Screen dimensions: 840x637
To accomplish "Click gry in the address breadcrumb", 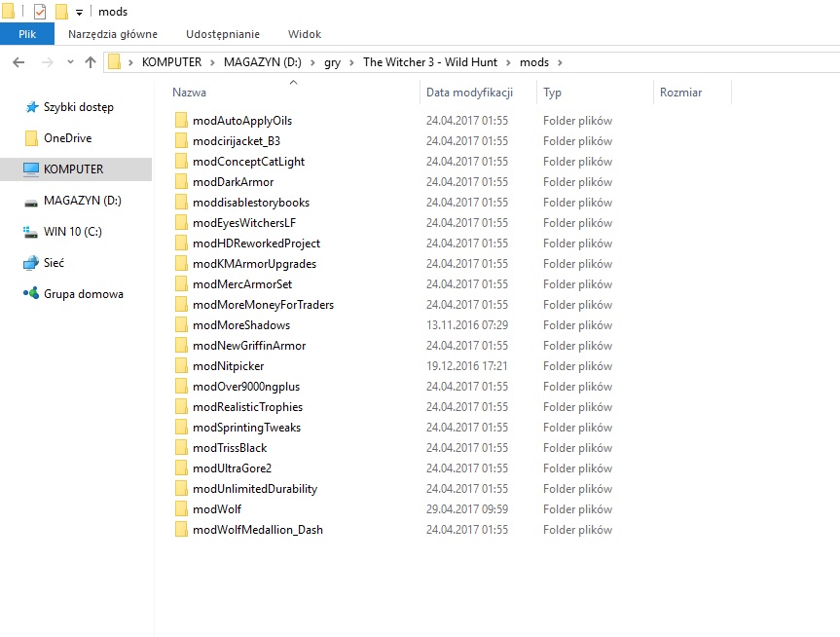I will pos(332,62).
